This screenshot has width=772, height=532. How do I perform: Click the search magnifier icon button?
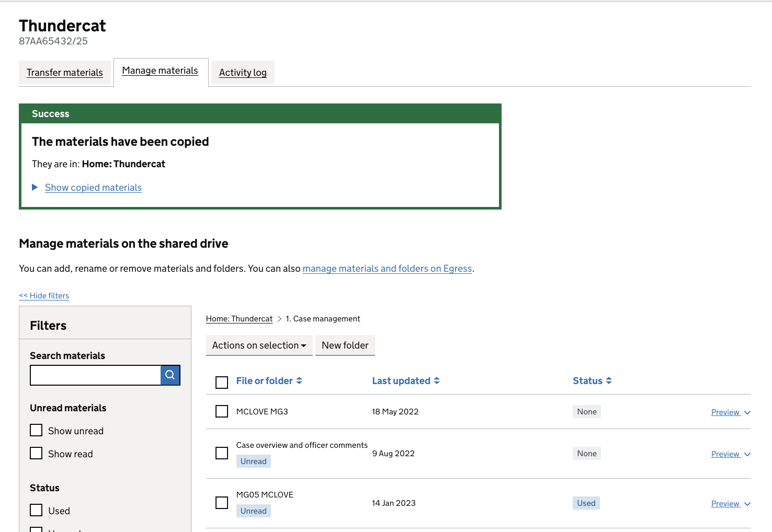tap(170, 375)
